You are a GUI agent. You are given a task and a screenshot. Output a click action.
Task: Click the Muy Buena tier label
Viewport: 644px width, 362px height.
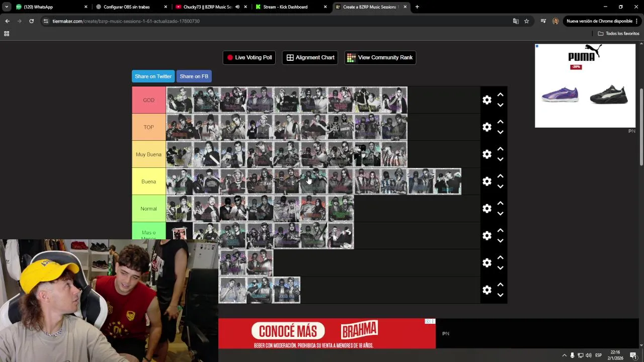pyautogui.click(x=149, y=154)
